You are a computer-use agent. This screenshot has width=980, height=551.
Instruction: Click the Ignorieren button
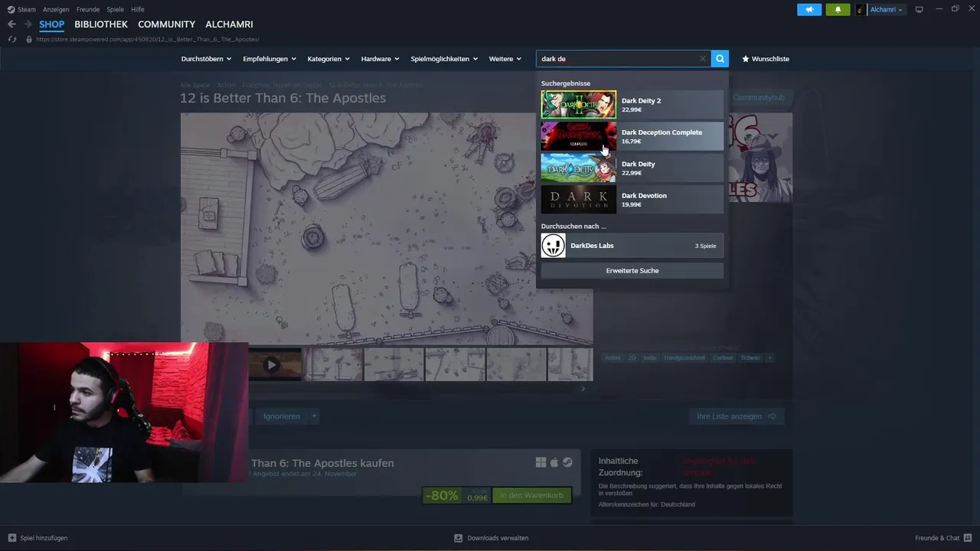[x=281, y=416]
